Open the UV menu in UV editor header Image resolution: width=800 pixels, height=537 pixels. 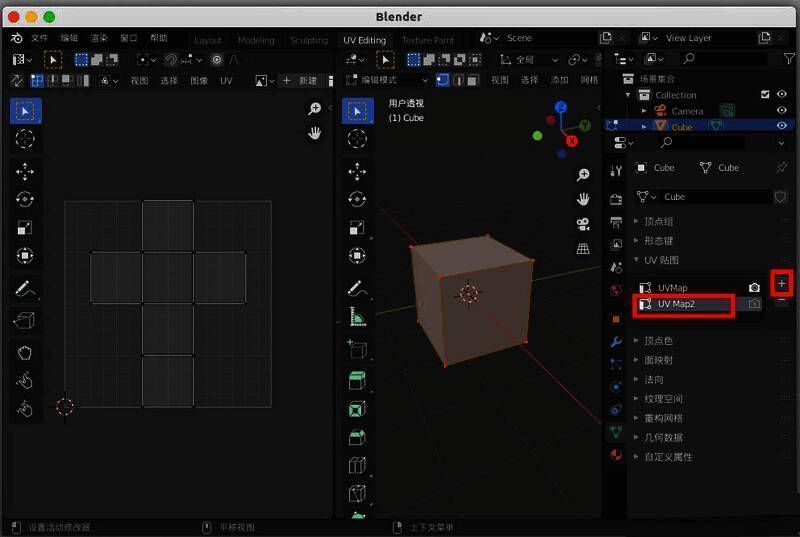point(226,81)
